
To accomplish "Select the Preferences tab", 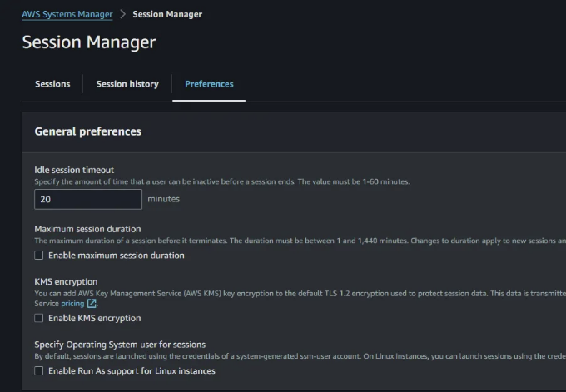I will tap(209, 84).
